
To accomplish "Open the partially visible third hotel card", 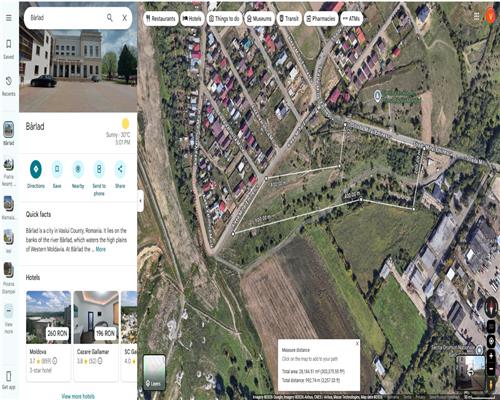I will (x=129, y=336).
